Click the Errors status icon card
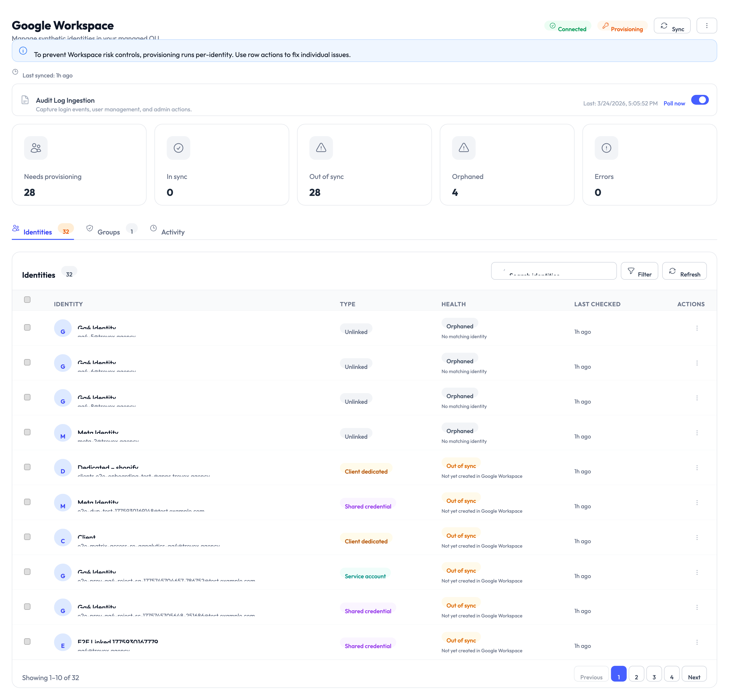This screenshot has width=729, height=700. point(606,148)
